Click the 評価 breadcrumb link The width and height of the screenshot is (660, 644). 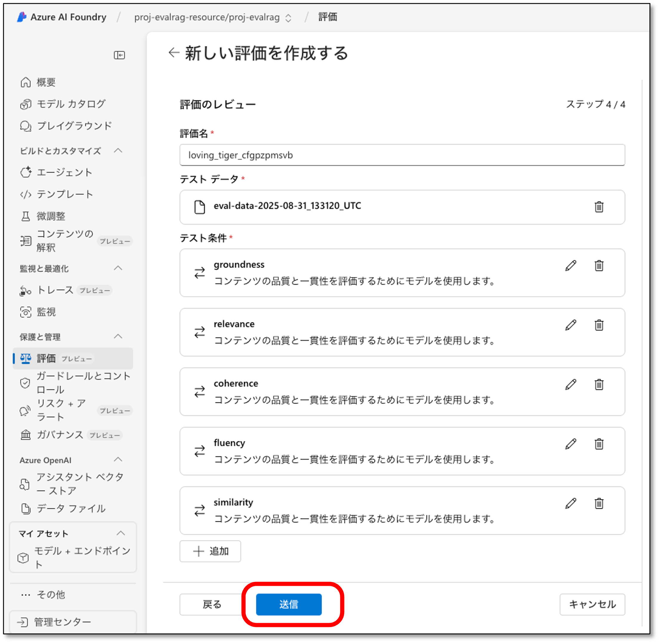[x=328, y=17]
